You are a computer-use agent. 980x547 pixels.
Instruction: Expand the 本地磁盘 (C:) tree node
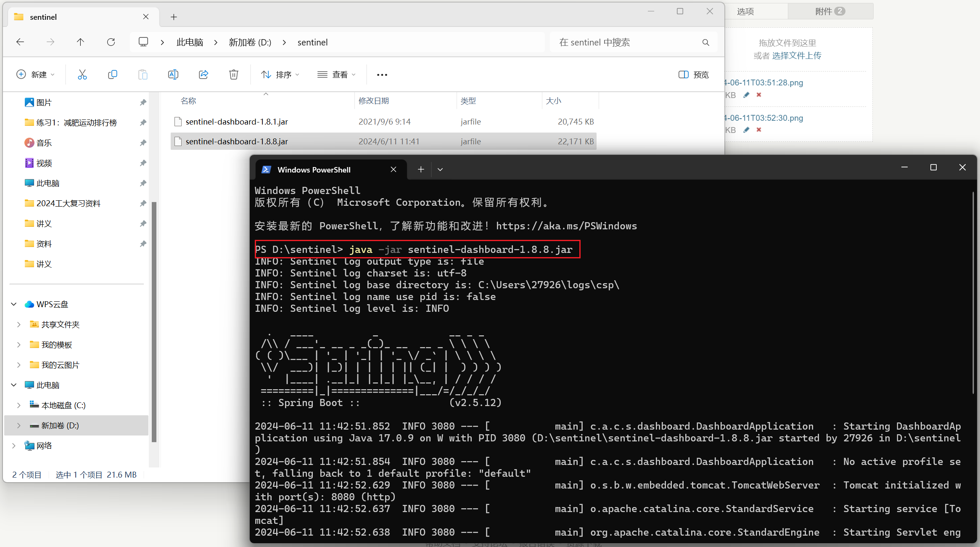click(19, 405)
